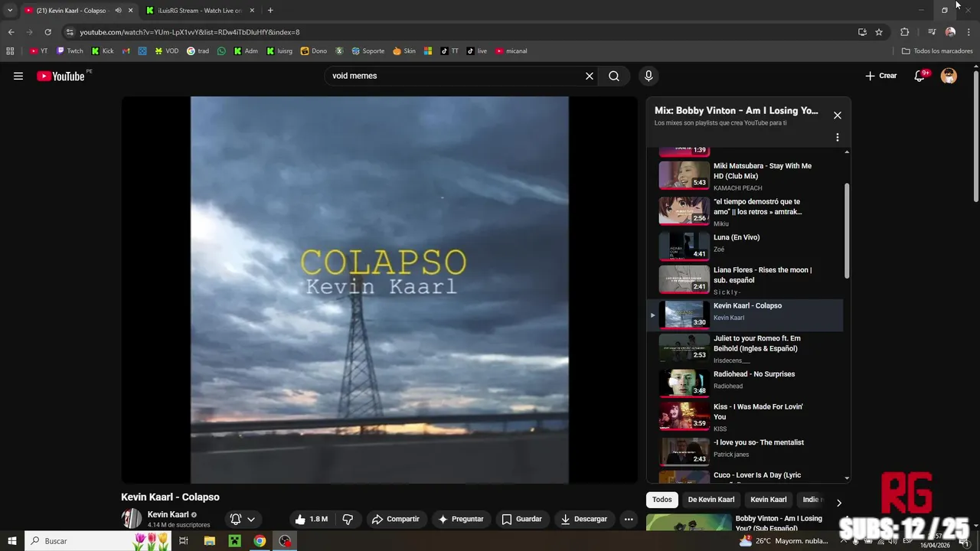Image resolution: width=980 pixels, height=551 pixels.
Task: Clear the search box with the X
Action: [x=590, y=76]
